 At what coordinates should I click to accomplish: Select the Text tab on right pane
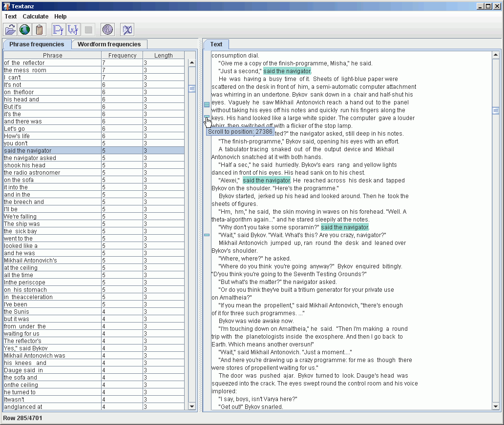point(216,44)
